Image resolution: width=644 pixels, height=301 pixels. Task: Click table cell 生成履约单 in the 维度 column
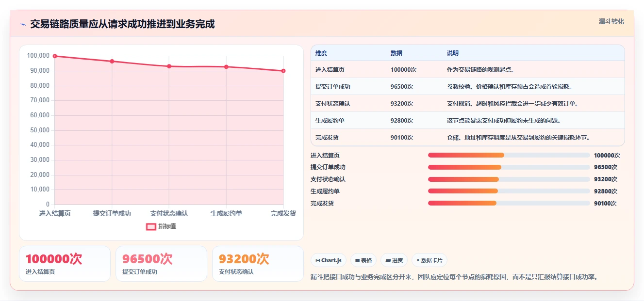(330, 121)
